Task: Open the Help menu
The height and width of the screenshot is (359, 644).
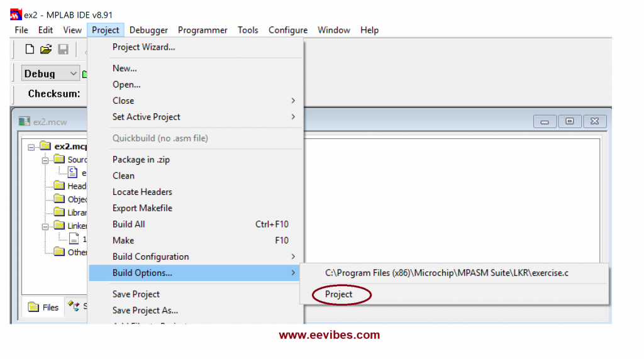Action: (369, 30)
